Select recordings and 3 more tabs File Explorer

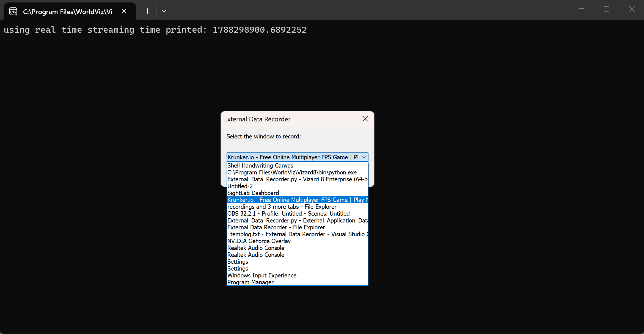coord(298,207)
